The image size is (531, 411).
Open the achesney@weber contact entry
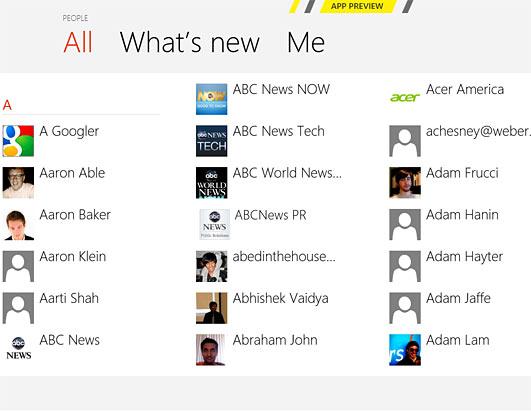click(460, 141)
